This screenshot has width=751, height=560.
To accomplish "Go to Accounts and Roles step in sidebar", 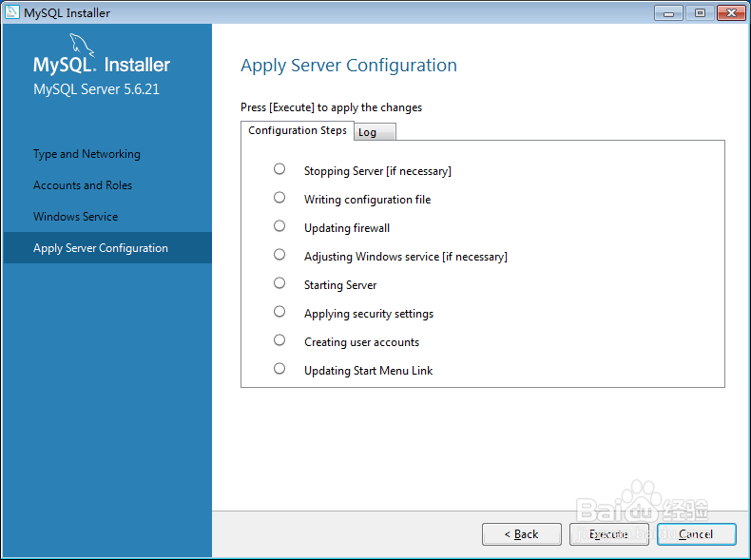I will point(83,185).
